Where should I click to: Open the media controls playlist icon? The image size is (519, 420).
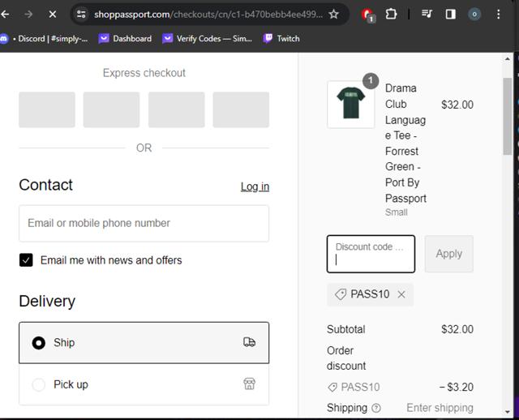427,14
